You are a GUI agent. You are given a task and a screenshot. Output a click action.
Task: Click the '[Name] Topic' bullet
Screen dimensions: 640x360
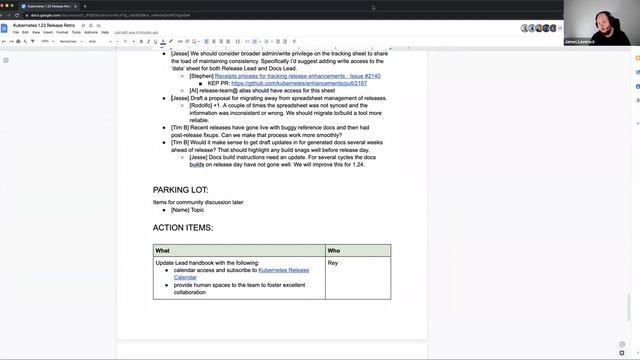(187, 210)
